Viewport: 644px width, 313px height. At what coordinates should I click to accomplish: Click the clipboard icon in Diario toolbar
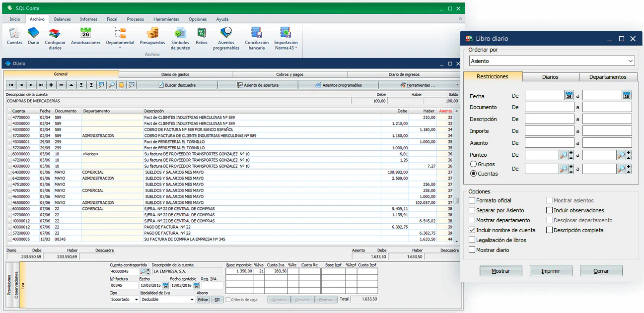point(121,85)
